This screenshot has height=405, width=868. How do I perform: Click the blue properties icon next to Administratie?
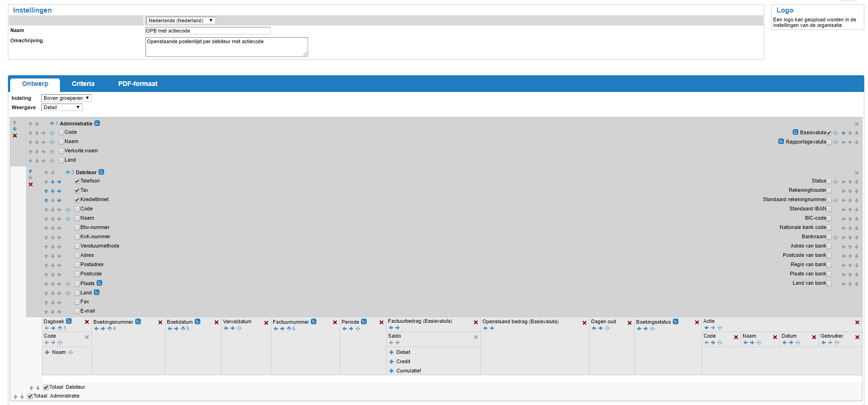[x=97, y=124]
